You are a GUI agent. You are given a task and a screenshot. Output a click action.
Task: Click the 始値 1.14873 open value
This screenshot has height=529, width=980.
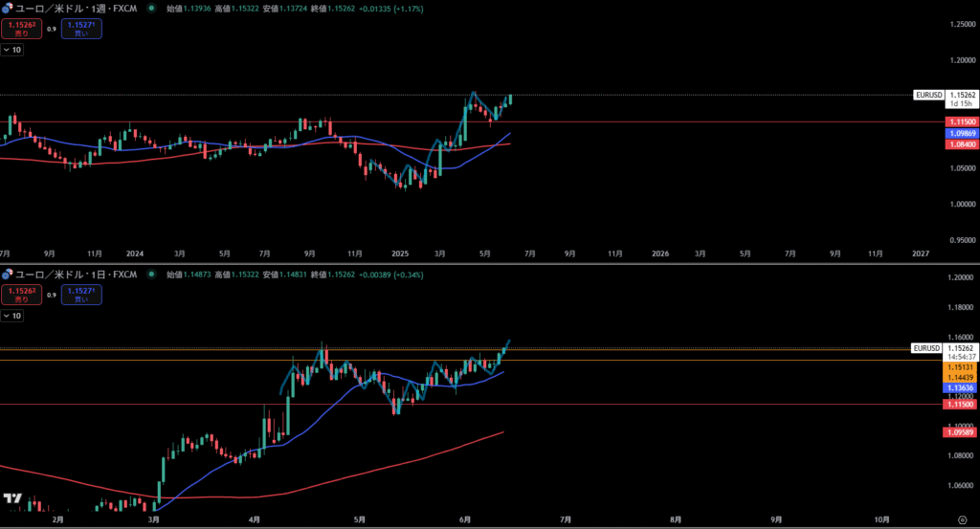pos(189,275)
